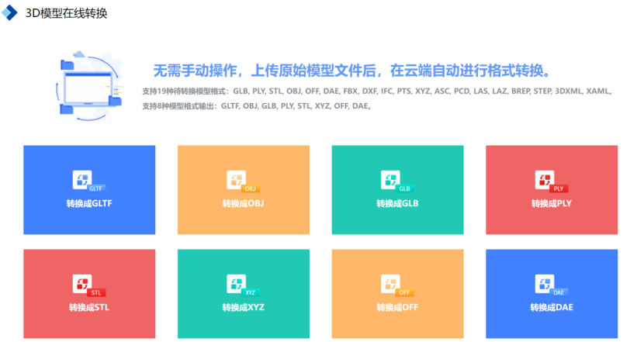
Task: Choose the 转换成OBJ text on the orange card
Action: 243,204
